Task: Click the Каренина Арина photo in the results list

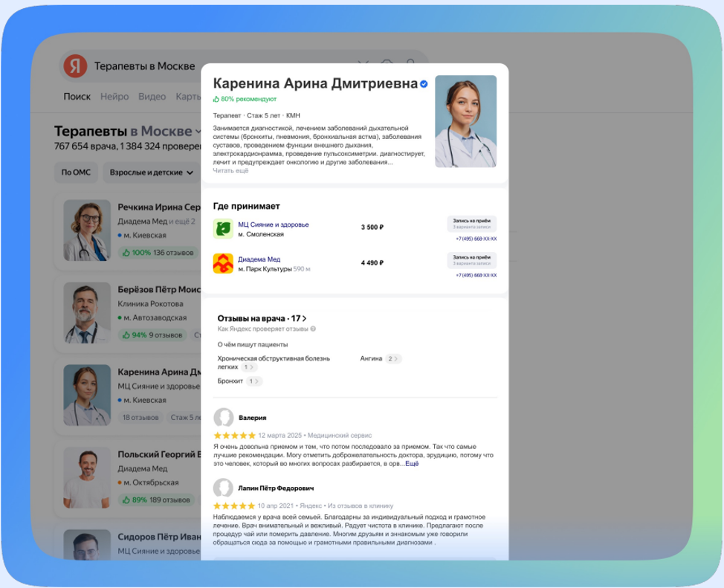Action: coord(87,395)
